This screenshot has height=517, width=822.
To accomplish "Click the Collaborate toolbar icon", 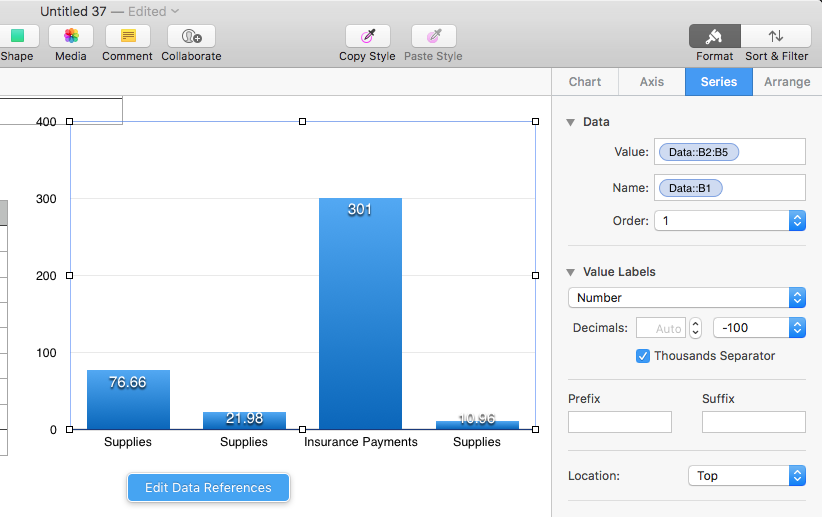I will (191, 36).
